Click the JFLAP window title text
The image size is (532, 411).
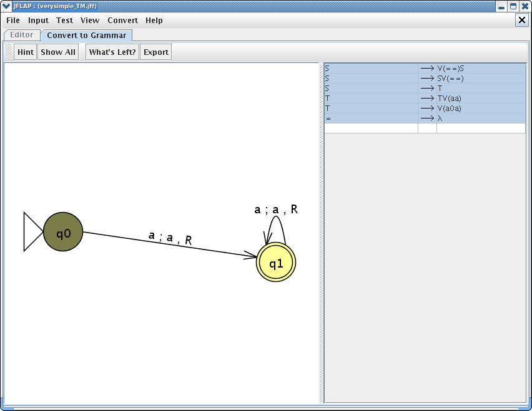pos(55,6)
